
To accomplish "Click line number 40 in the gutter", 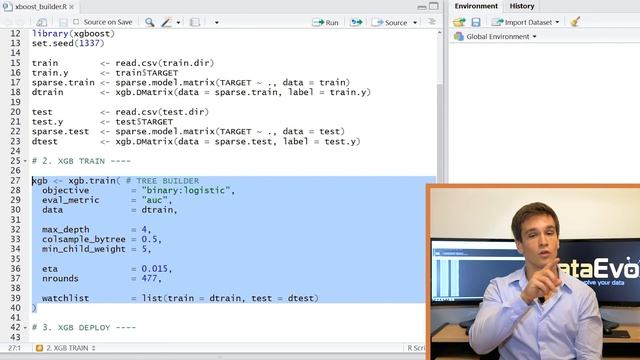I will click(16, 308).
